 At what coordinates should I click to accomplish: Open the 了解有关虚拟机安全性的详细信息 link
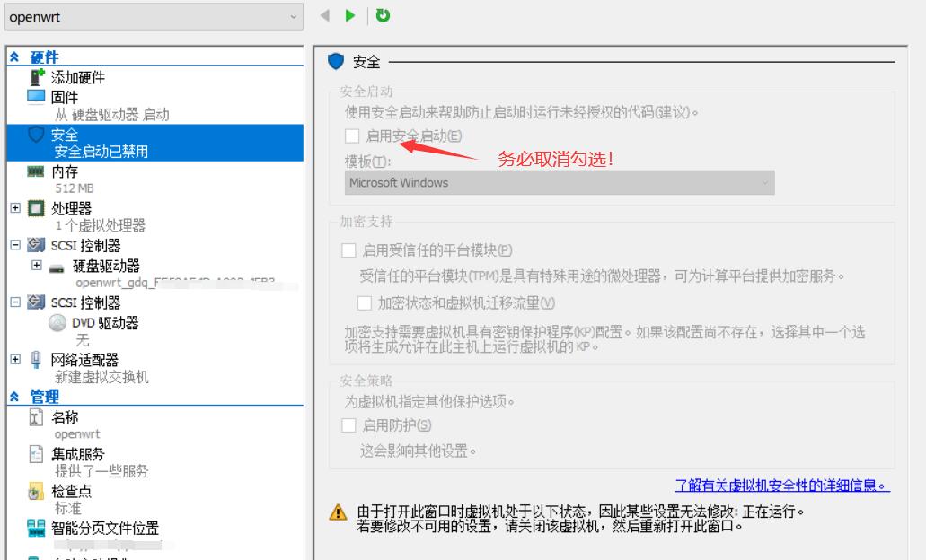pyautogui.click(x=781, y=486)
